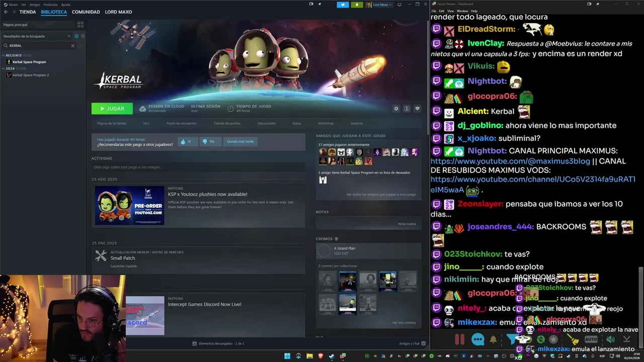Screen dimensions: 644x362
Task: Open the Tienda de puntos tab
Action: [x=227, y=123]
